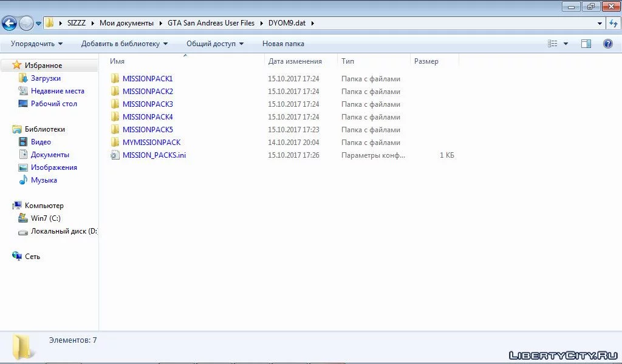Image resolution: width=622 pixels, height=364 pixels.
Task: Open the Общий доступ menu
Action: point(215,44)
